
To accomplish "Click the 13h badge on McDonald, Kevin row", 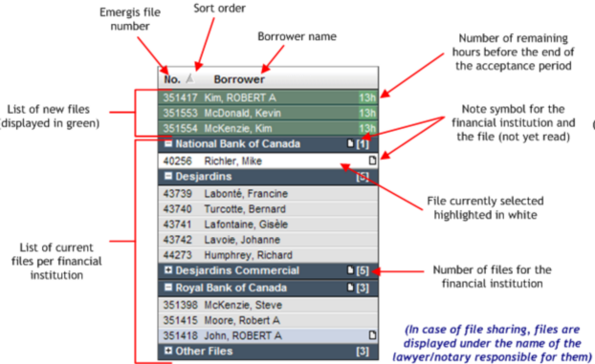I will [x=367, y=113].
